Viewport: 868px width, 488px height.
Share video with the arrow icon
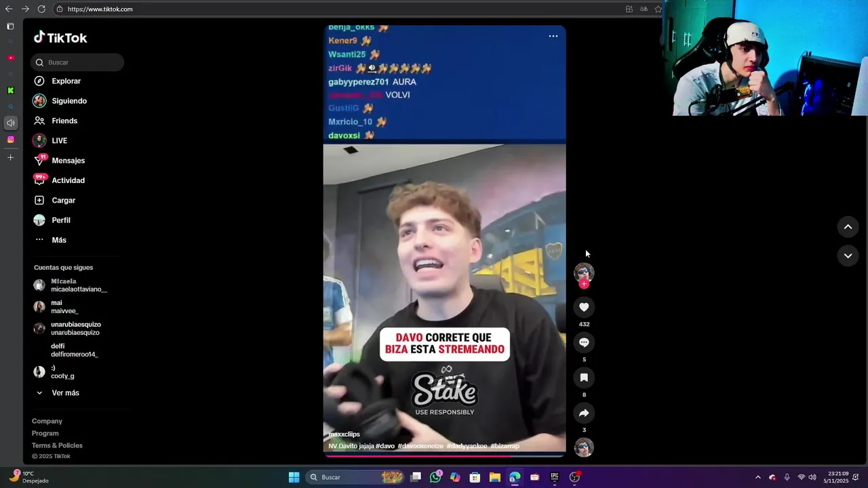584,413
